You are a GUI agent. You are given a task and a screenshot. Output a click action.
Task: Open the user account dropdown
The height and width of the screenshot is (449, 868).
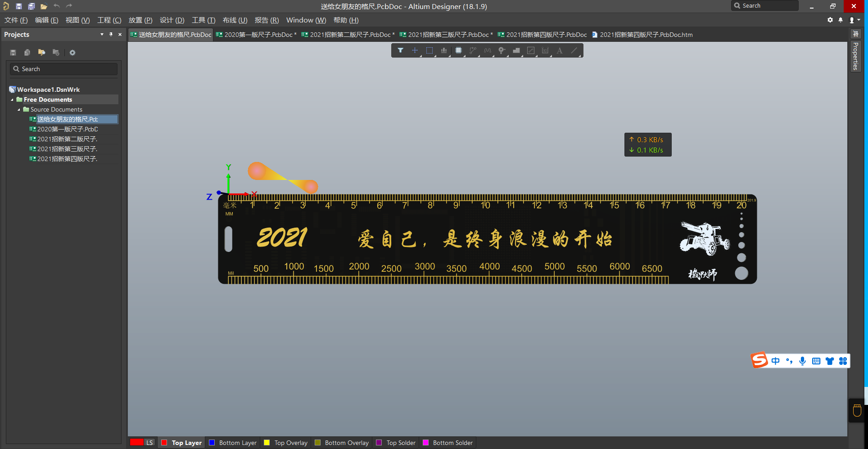pyautogui.click(x=854, y=20)
